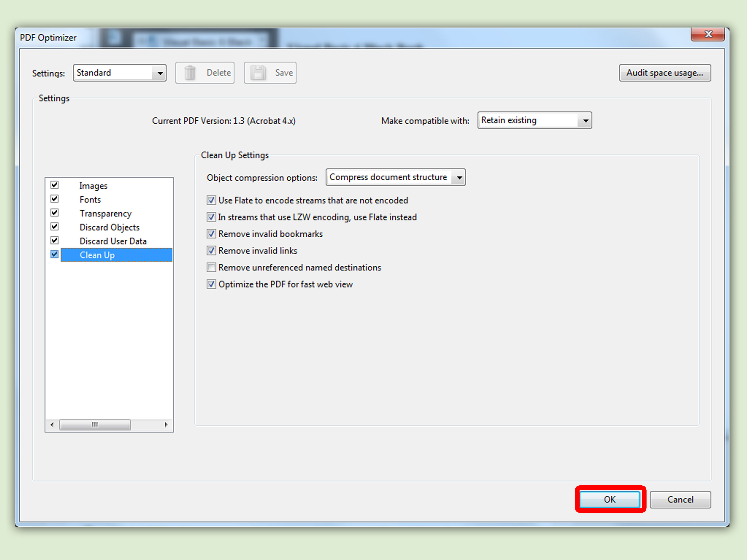Click the OK button
The width and height of the screenshot is (747, 560).
click(x=610, y=500)
